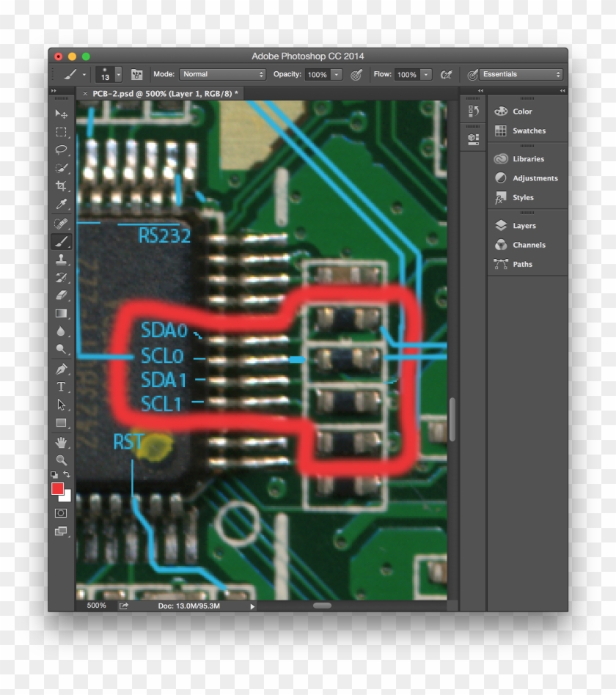Open the Opacity dropdown arrow
The width and height of the screenshot is (616, 695).
[x=336, y=74]
